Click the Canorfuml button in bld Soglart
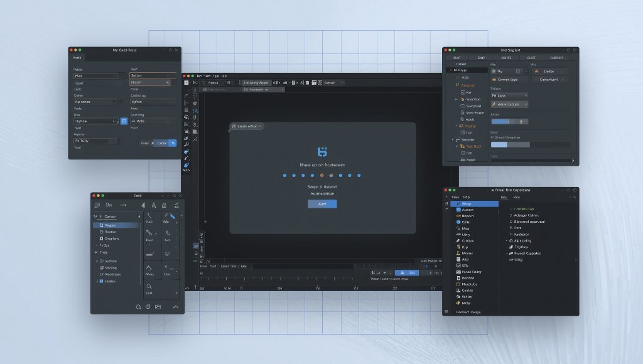The image size is (643, 364). coord(549,80)
